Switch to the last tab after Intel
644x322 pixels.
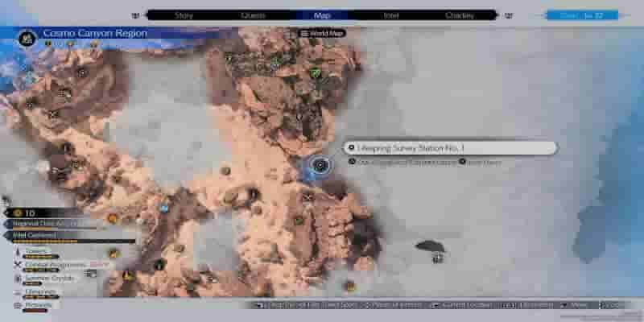[x=460, y=15]
